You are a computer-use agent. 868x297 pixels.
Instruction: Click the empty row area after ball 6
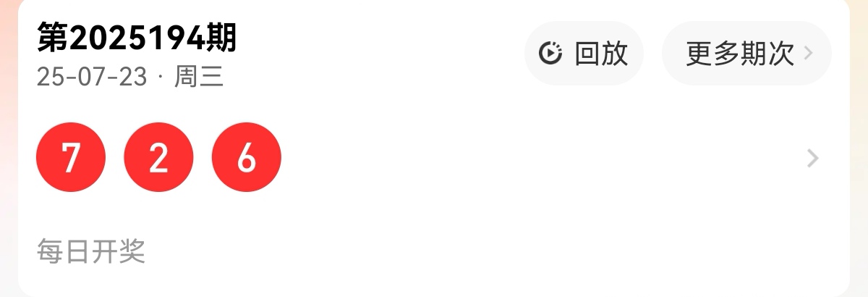point(542,158)
